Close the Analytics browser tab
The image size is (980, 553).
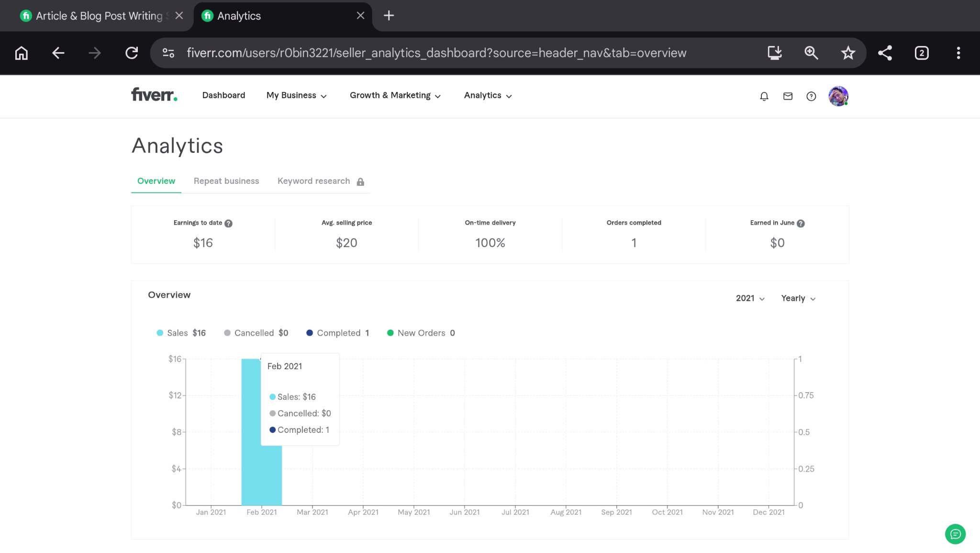pyautogui.click(x=360, y=16)
